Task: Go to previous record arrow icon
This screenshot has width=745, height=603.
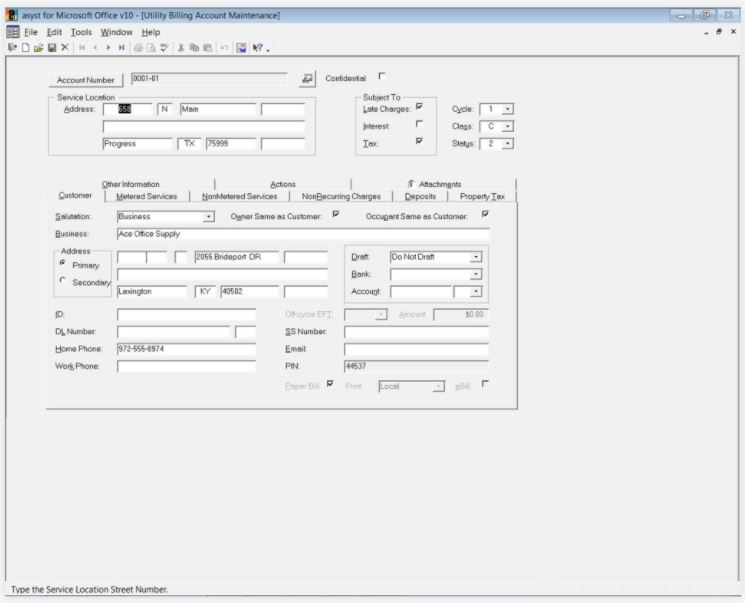Action: [96, 48]
